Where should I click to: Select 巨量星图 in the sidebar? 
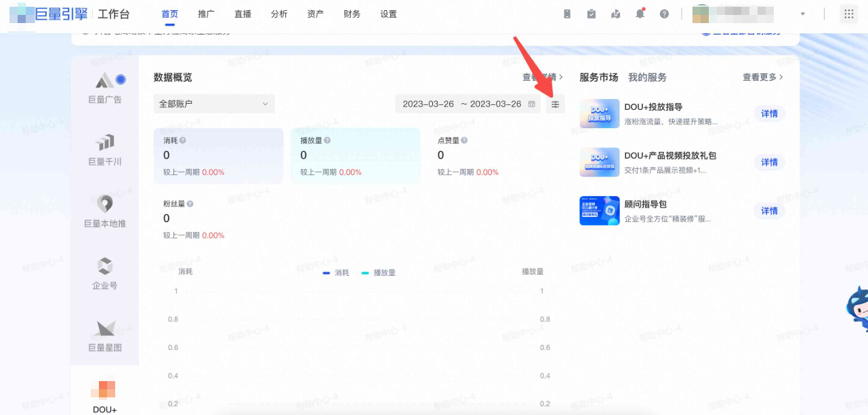pos(105,336)
